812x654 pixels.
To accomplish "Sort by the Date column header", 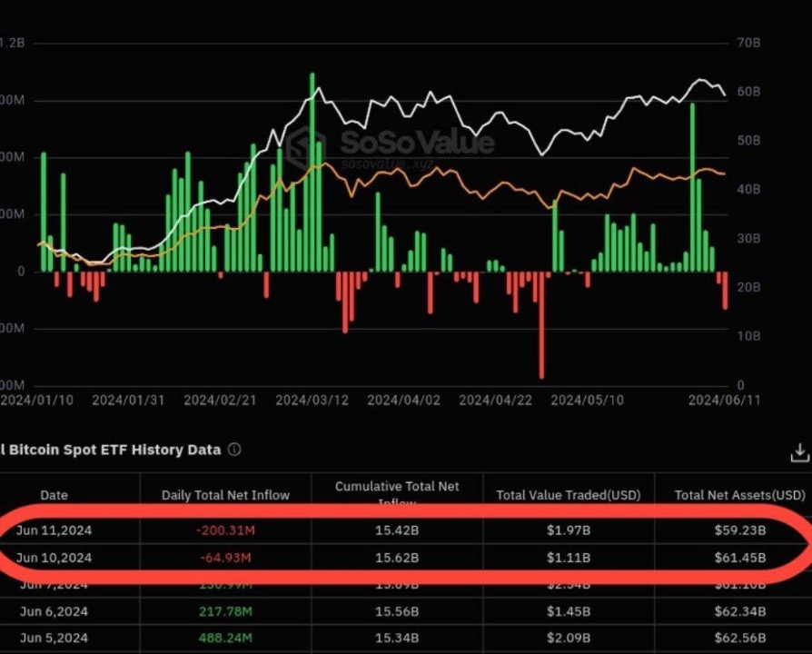I will point(54,495).
